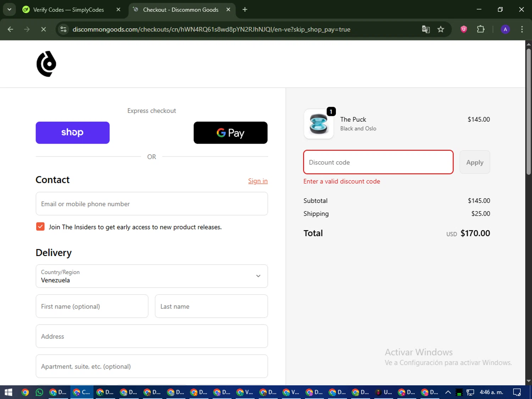
Task: Bookmark this page with the star
Action: [x=440, y=29]
